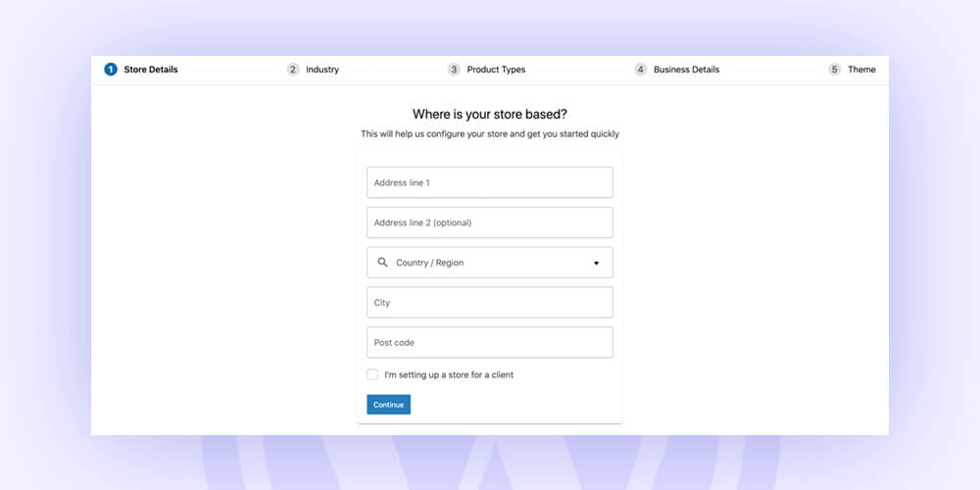Viewport: 980px width, 490px height.
Task: Check "I'm setting up a store for a client"
Action: point(372,375)
